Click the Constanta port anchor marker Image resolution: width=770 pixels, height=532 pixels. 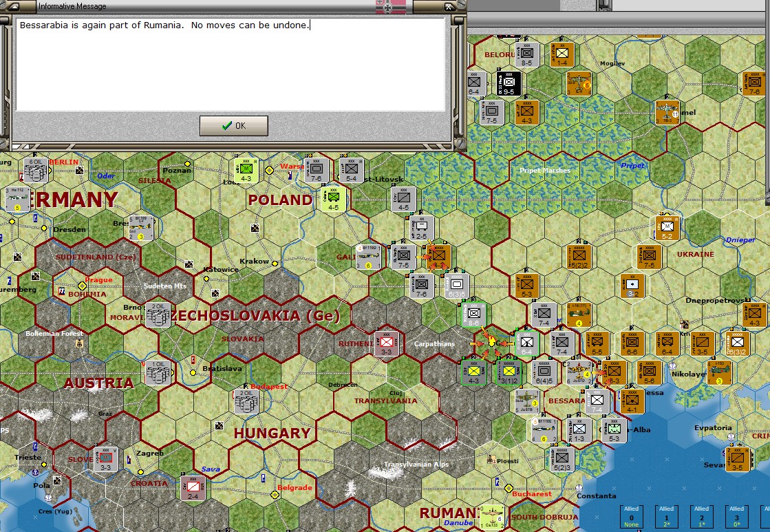pos(579,488)
